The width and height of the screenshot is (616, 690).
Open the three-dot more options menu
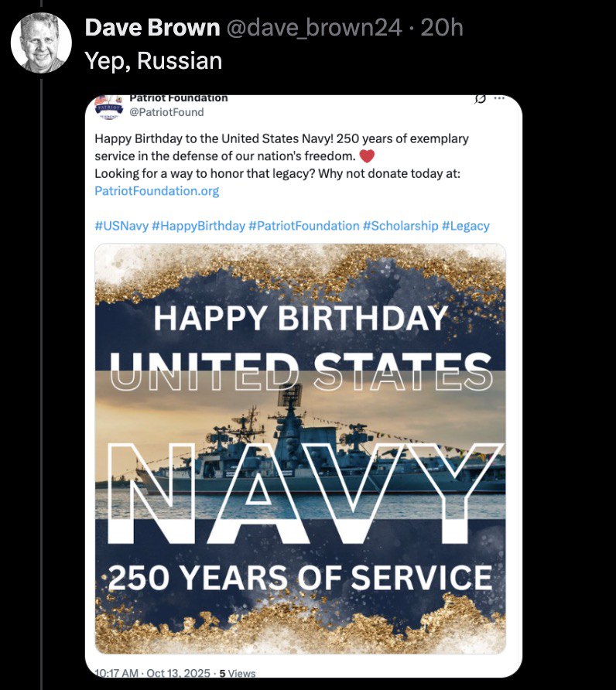coord(499,99)
